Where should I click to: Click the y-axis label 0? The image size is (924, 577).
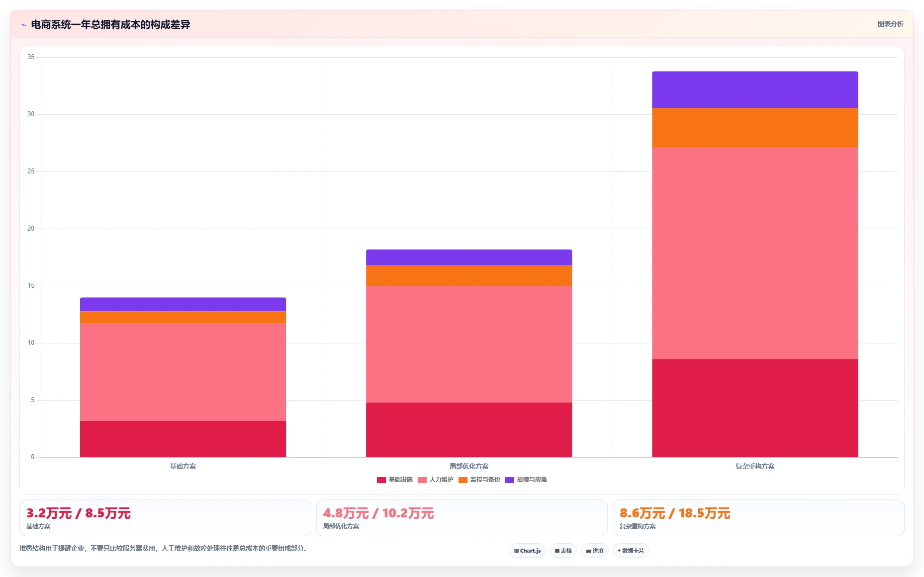pyautogui.click(x=33, y=457)
